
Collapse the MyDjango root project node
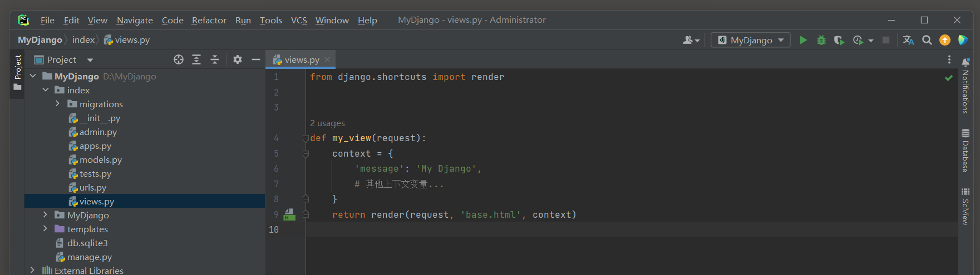(33, 76)
